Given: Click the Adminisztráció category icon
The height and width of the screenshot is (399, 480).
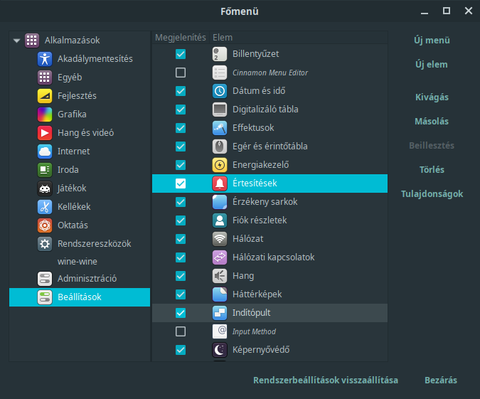Looking at the screenshot, I should tap(45, 279).
